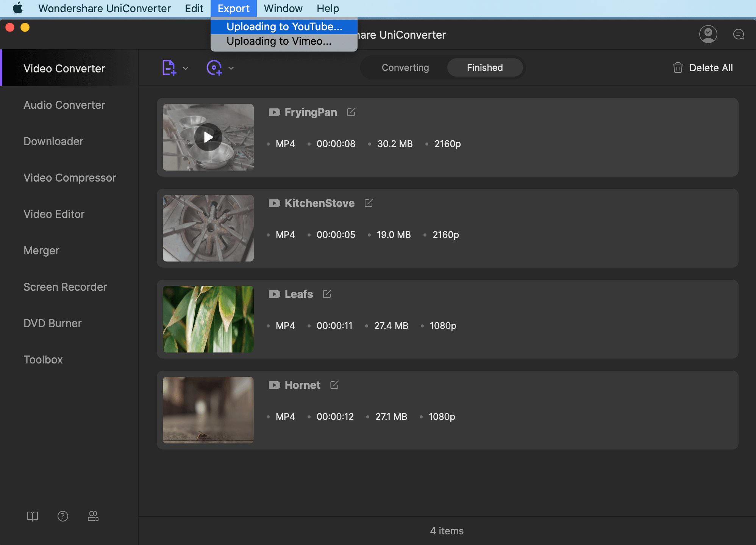Select Screen Recorder in the sidebar

(x=65, y=287)
